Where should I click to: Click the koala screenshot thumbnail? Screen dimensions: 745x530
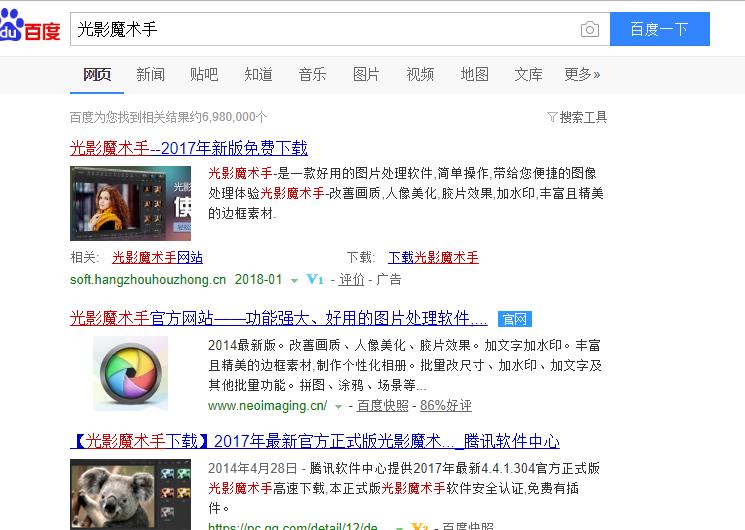point(130,494)
